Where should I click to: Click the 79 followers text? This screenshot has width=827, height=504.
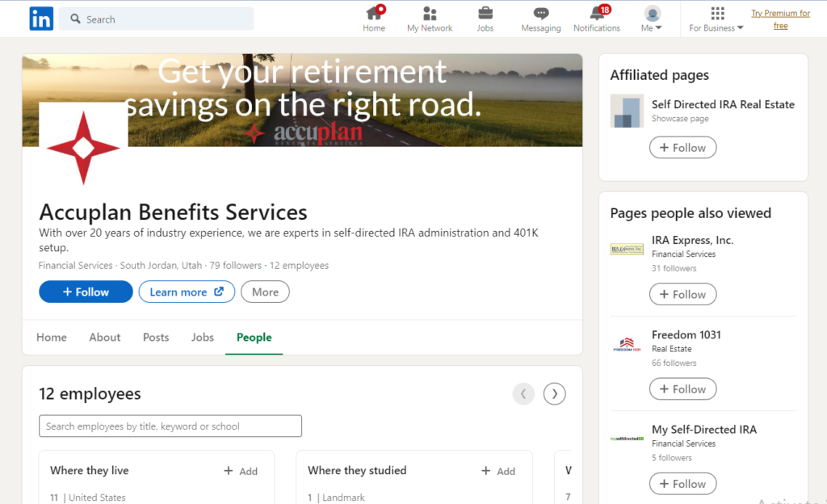[235, 265]
